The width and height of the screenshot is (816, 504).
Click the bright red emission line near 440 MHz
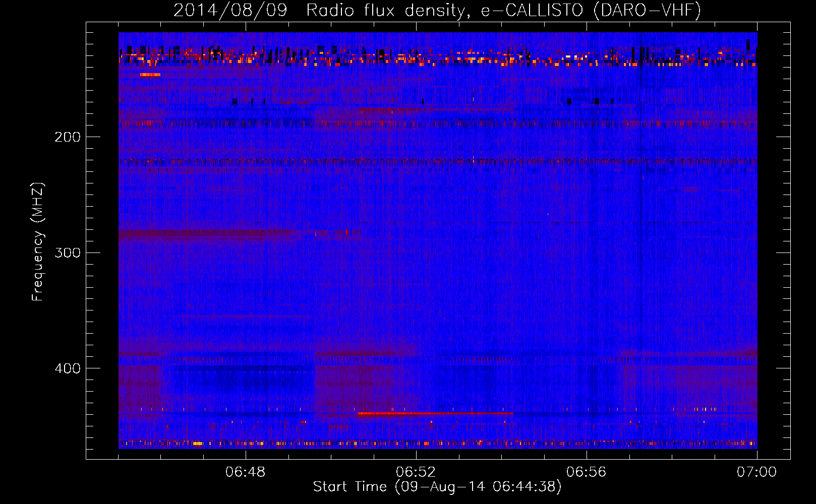tap(435, 413)
